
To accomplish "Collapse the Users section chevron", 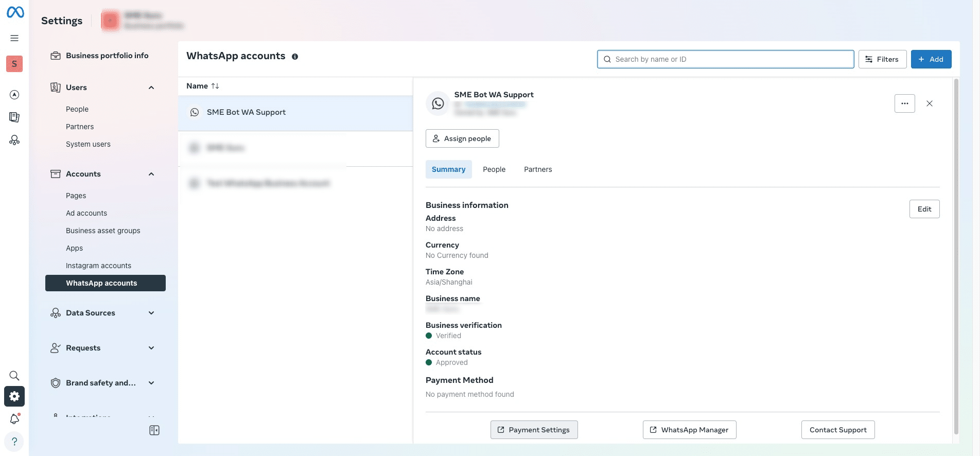I will tap(151, 87).
